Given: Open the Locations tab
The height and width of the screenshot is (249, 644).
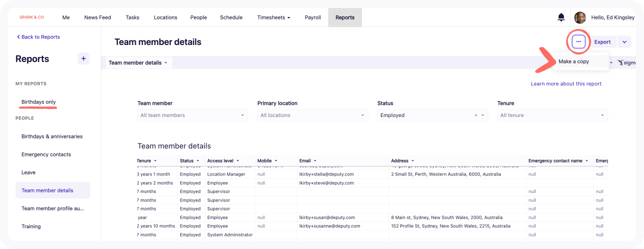Looking at the screenshot, I should point(166,17).
